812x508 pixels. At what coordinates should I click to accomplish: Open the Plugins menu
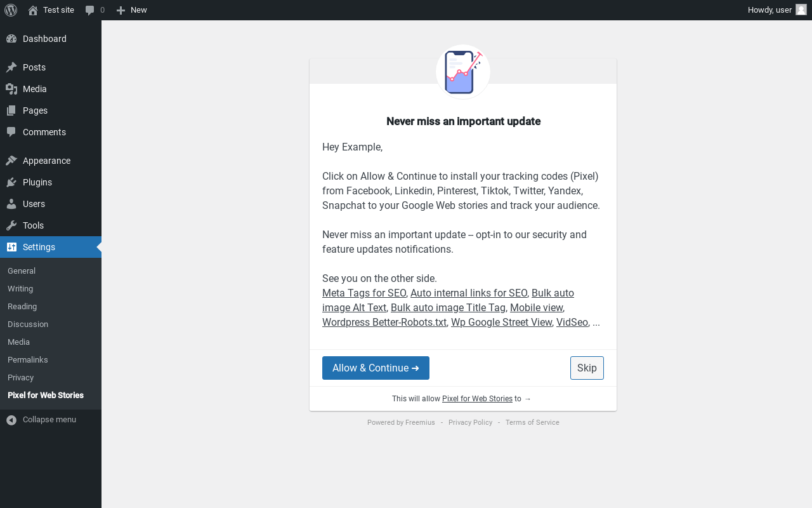click(x=51, y=182)
